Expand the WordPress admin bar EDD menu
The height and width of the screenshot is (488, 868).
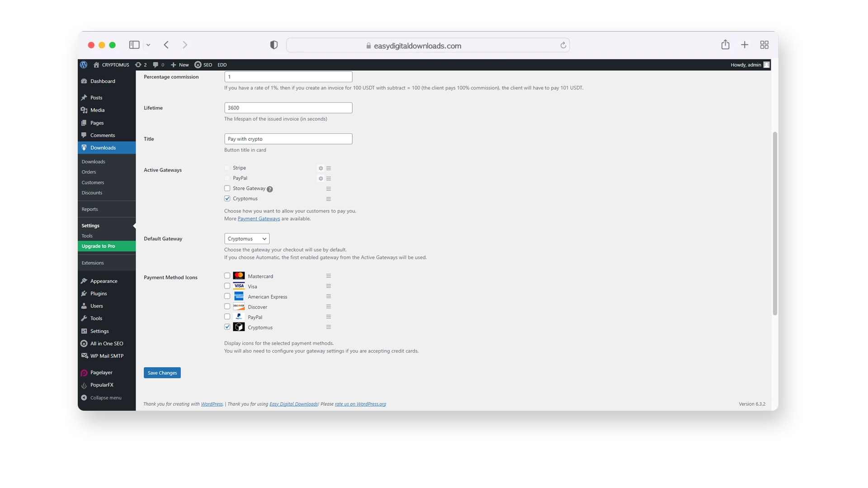point(222,64)
